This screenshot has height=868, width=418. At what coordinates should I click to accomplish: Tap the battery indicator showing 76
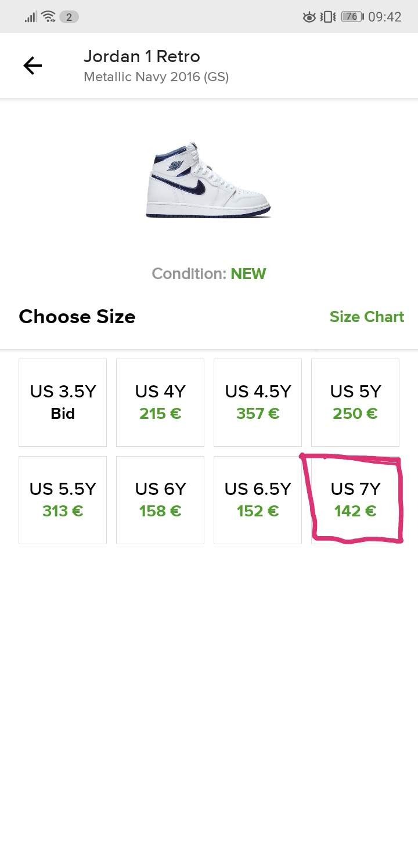point(351,16)
